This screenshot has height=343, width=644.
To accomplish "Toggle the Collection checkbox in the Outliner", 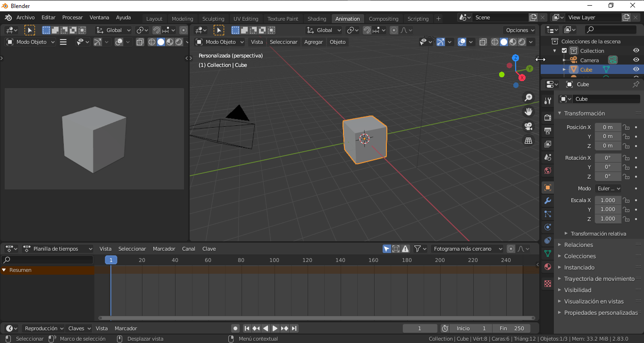I will click(564, 50).
